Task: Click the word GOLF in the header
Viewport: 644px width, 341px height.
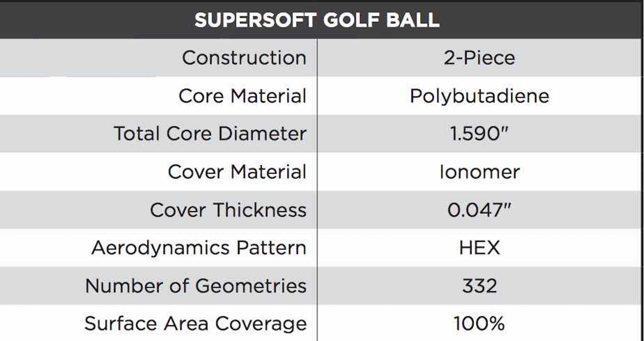Action: coord(352,20)
